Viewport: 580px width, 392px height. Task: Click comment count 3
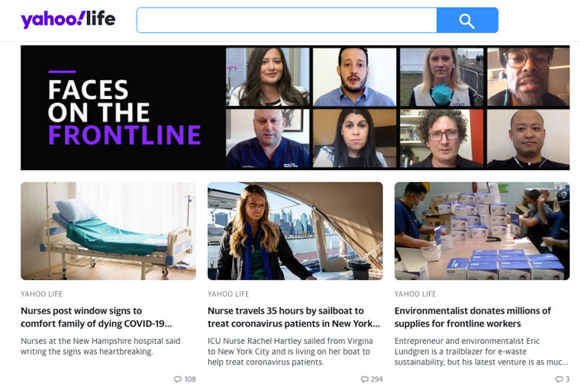(568, 379)
